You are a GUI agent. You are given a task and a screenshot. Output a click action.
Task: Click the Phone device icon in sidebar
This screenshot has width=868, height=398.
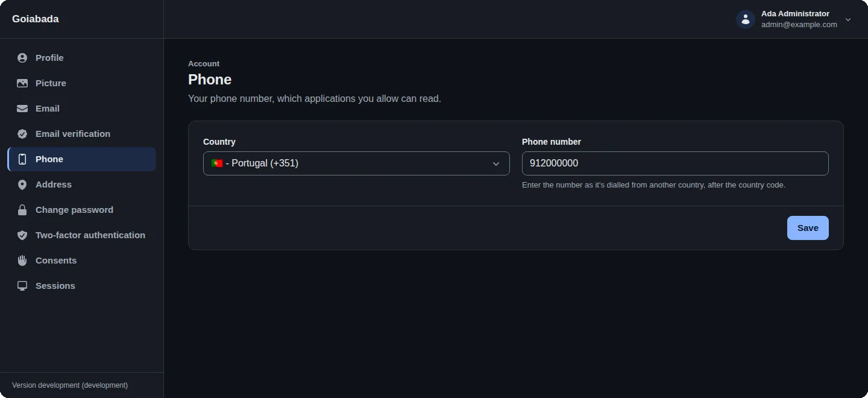pyautogui.click(x=22, y=159)
